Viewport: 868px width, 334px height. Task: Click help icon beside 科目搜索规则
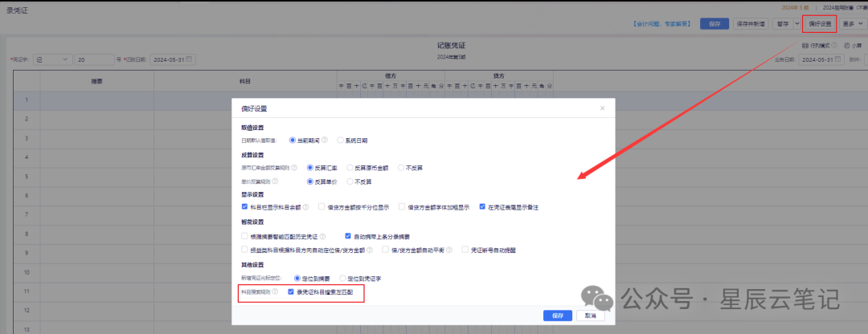(x=275, y=291)
